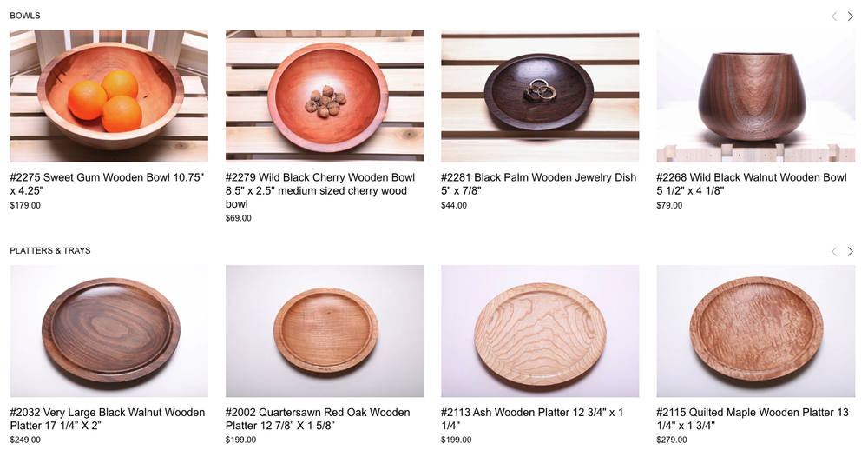Viewport: 868px width, 457px height.
Task: Open the Platters & Trays category heading
Action: point(50,251)
